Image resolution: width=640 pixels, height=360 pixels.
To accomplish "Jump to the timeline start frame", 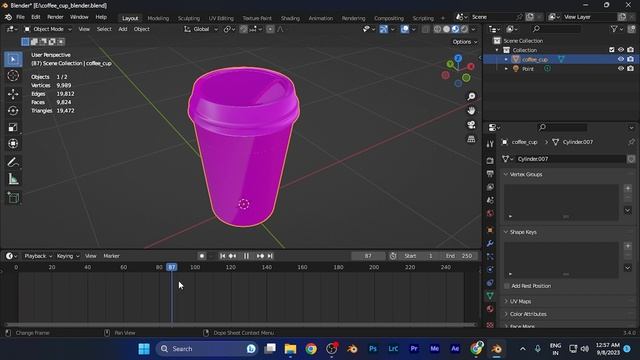I will (222, 256).
